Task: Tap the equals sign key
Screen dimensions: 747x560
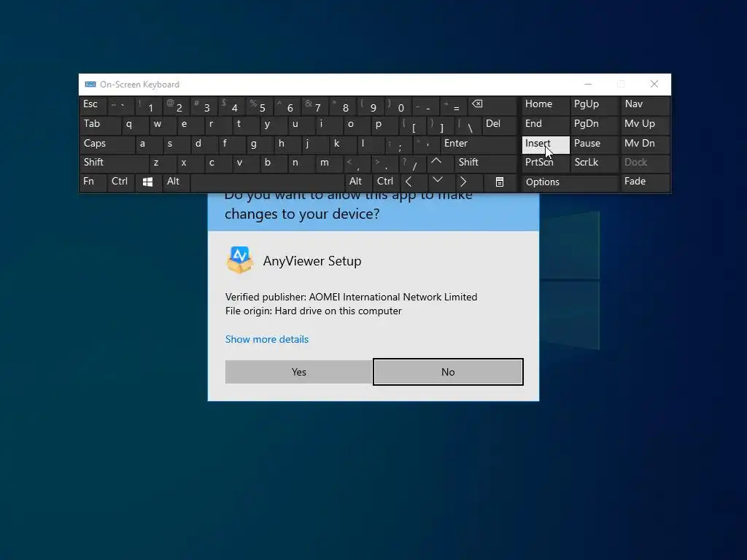Action: pos(454,105)
